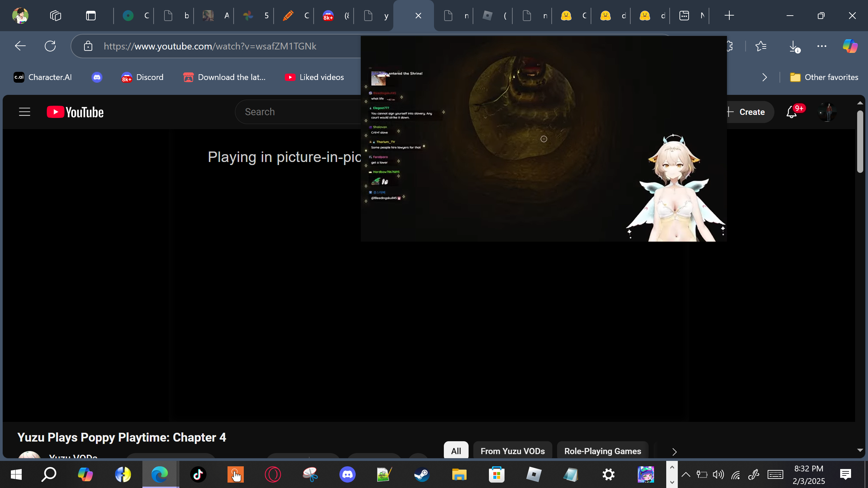868x488 pixels.
Task: Open Discord from the taskbar
Action: coord(347,474)
